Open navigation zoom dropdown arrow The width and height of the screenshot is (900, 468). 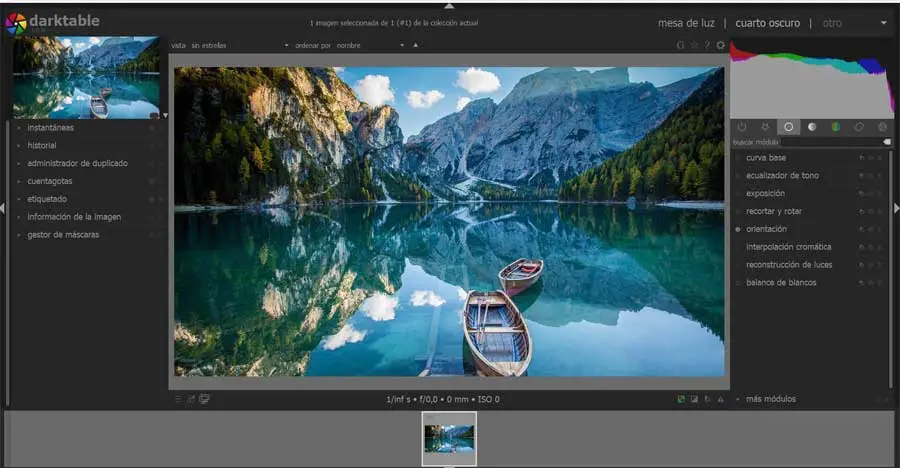(165, 115)
